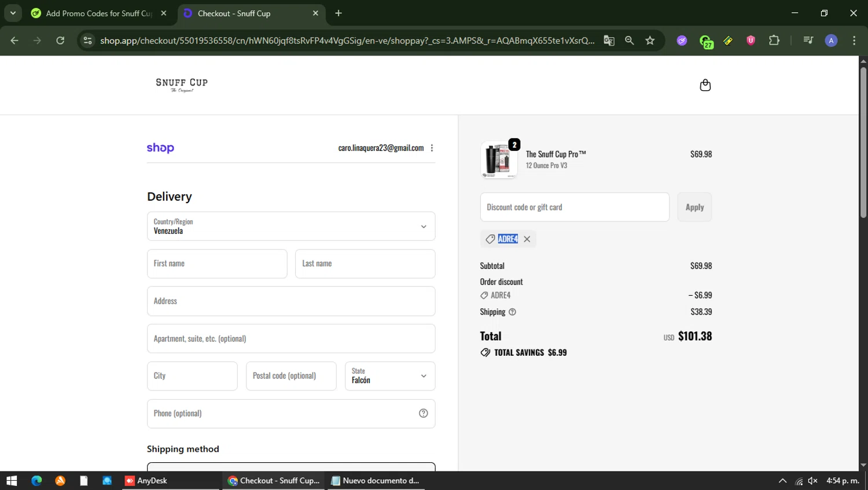Bookmark this page with the star icon
This screenshot has width=868, height=490.
tap(650, 40)
